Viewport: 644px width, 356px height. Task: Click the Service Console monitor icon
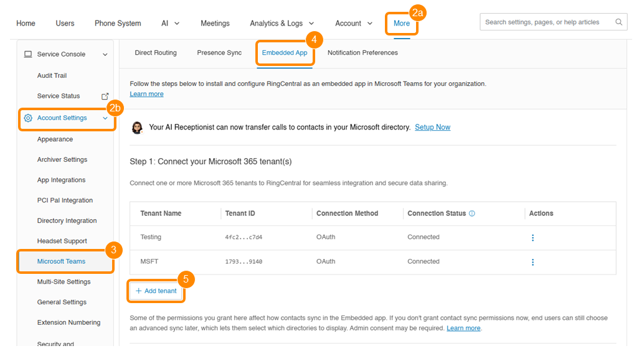tap(28, 54)
